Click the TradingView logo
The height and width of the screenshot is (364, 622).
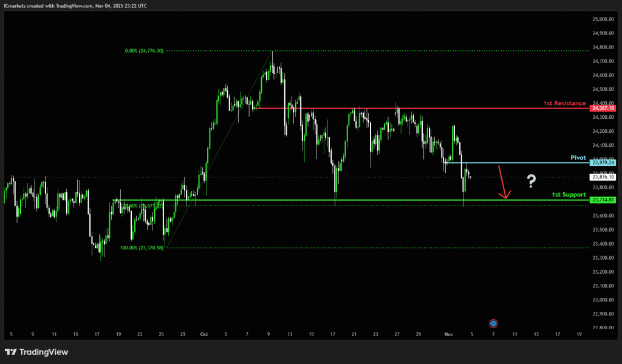click(36, 352)
